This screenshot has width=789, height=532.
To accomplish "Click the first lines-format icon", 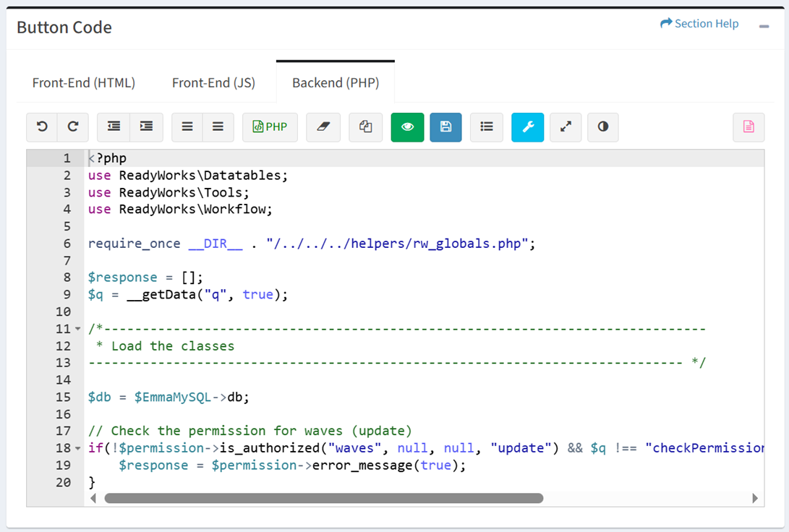I will 187,126.
